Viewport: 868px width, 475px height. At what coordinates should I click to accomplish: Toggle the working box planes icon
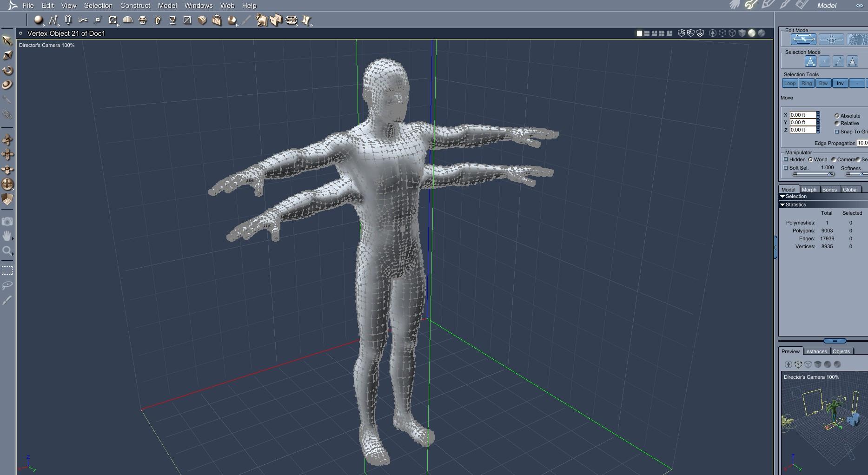click(7, 199)
